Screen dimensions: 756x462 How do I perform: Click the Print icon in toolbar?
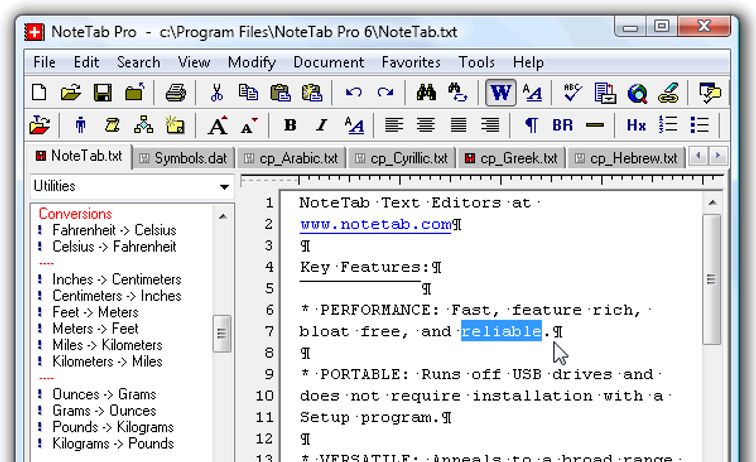(x=175, y=94)
